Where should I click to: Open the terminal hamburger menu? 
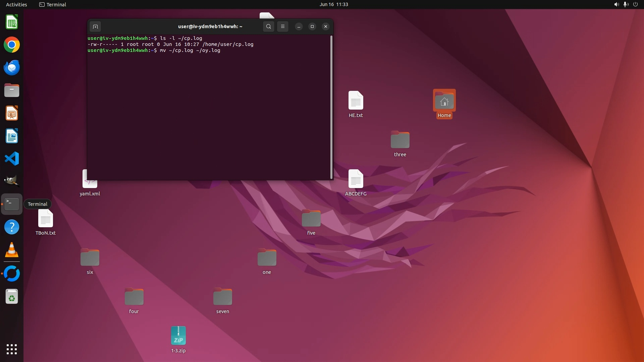(283, 26)
